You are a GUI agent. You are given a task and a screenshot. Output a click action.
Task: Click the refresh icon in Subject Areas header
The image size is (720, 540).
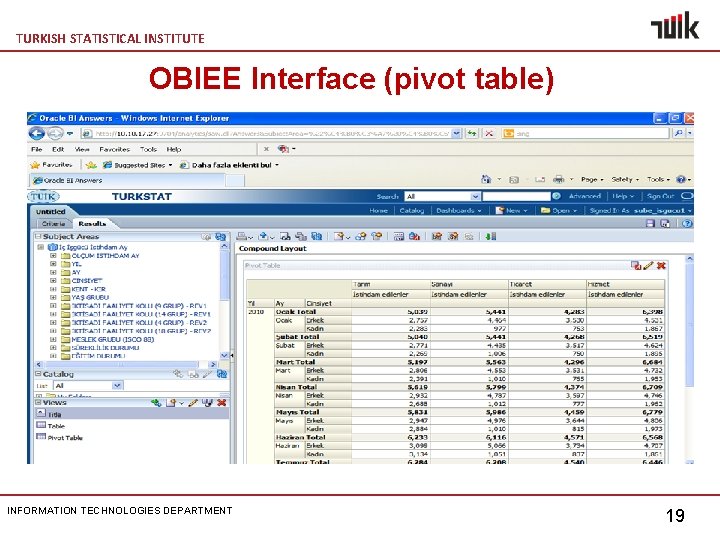(220, 236)
